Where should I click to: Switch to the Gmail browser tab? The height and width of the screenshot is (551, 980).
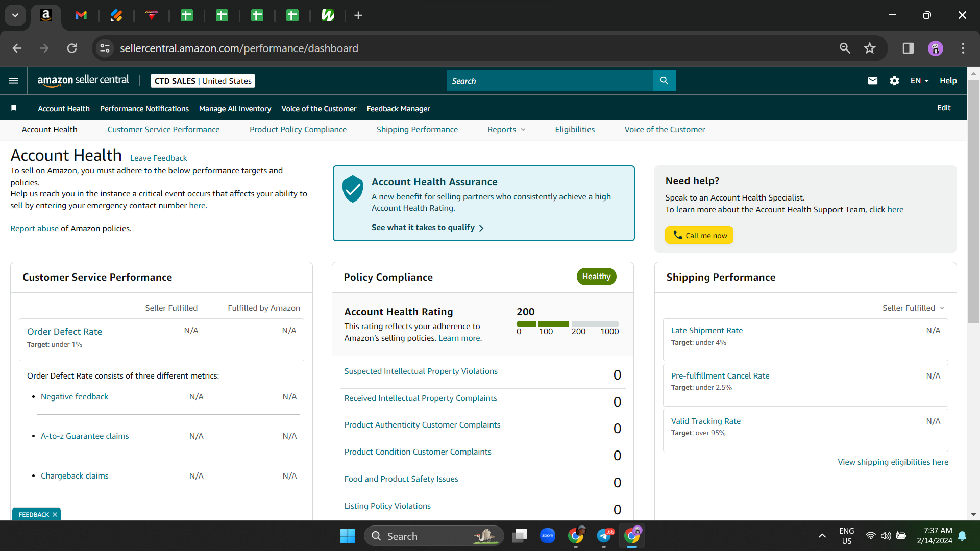pos(81,15)
